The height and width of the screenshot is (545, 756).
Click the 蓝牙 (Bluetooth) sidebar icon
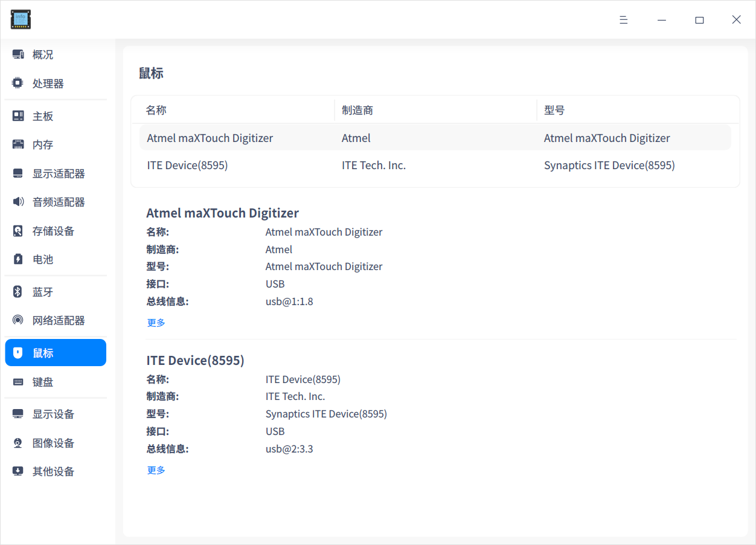click(x=17, y=291)
